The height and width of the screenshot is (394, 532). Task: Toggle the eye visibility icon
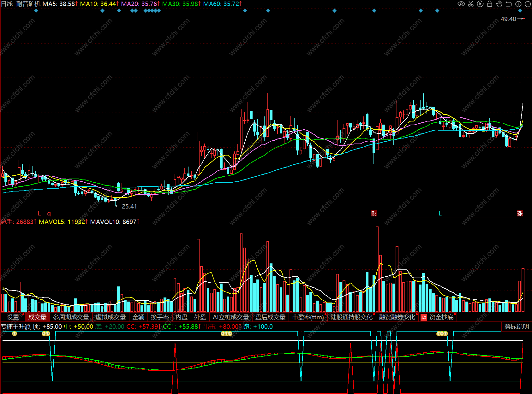pos(461,4)
